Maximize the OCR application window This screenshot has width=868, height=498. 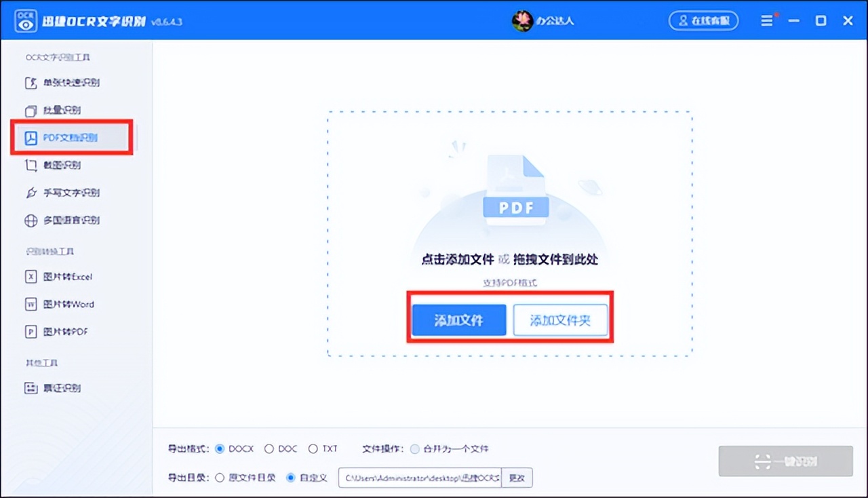click(821, 21)
